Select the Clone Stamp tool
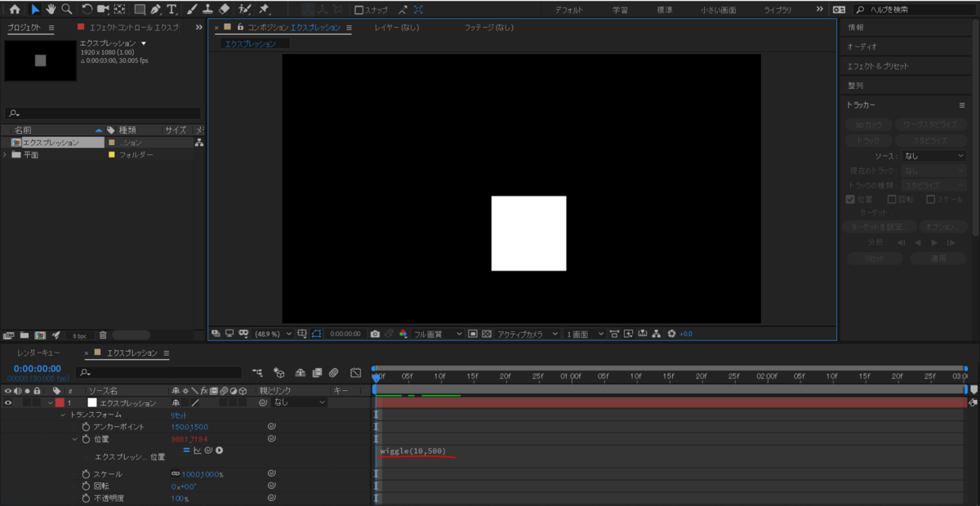The width and height of the screenshot is (980, 506). click(208, 10)
